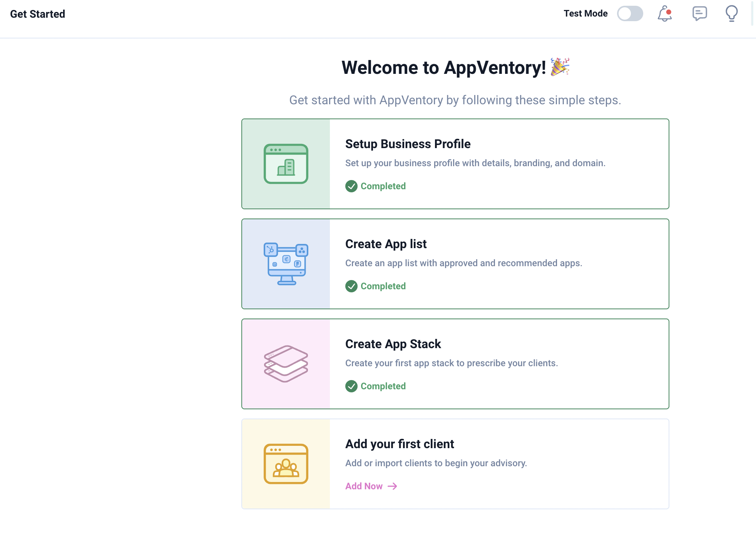The image size is (756, 537).
Task: Open the Create App list heading
Action: point(386,244)
